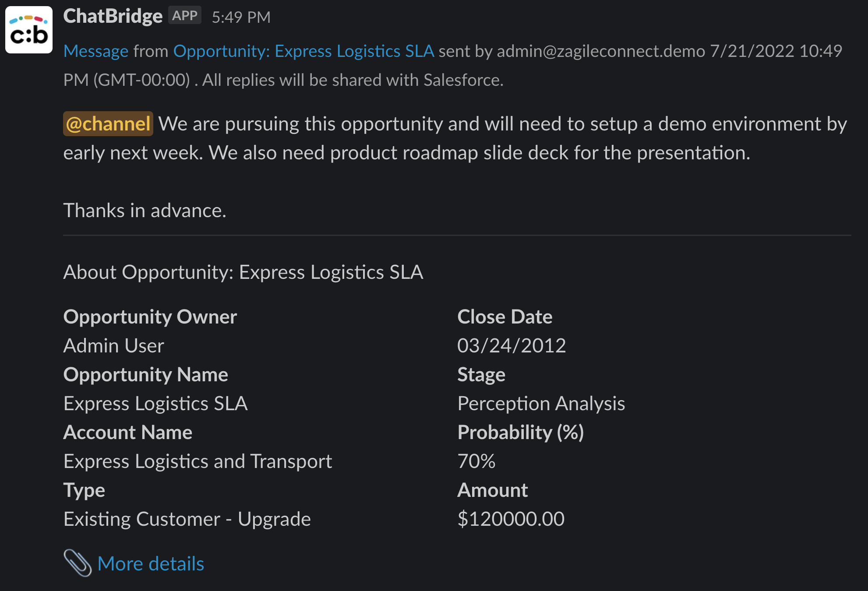This screenshot has width=868, height=591.
Task: Open the More details link
Action: pos(151,564)
